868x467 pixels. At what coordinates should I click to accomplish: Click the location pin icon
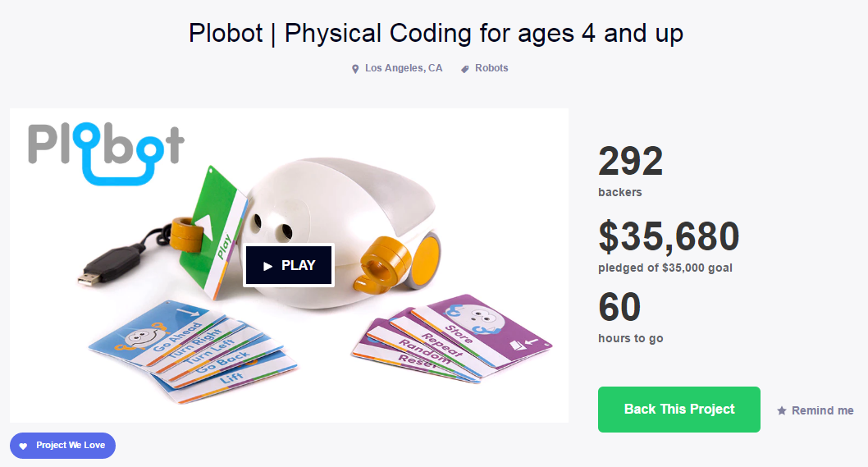point(355,69)
